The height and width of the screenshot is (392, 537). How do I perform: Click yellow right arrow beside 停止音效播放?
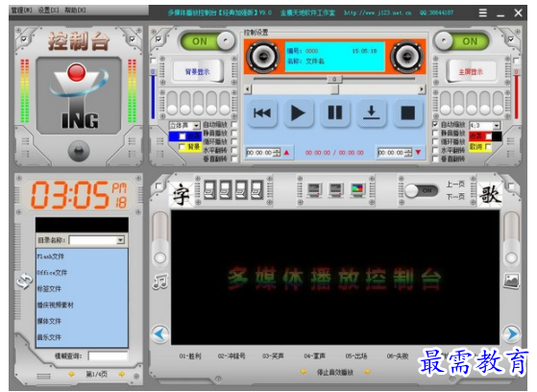(367, 372)
